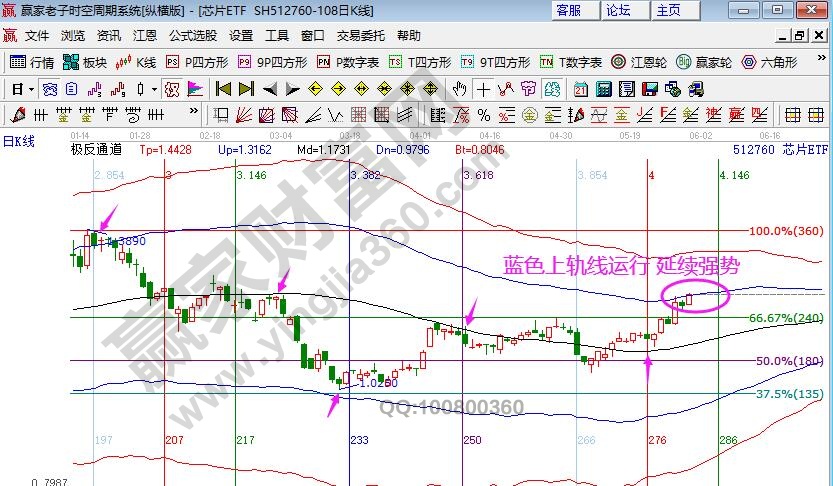
Task: Open the 行情 market quotes view
Action: 32,62
